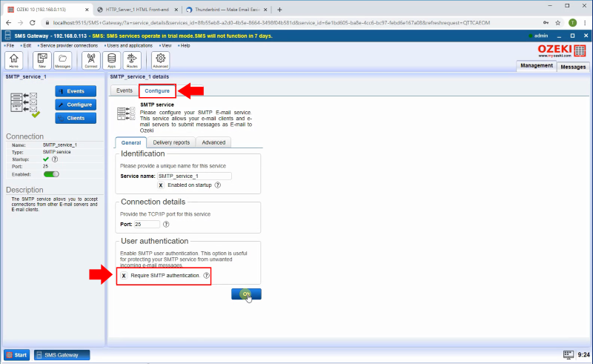The width and height of the screenshot is (593, 364).
Task: Click the browser back arrow
Action: tap(8, 23)
